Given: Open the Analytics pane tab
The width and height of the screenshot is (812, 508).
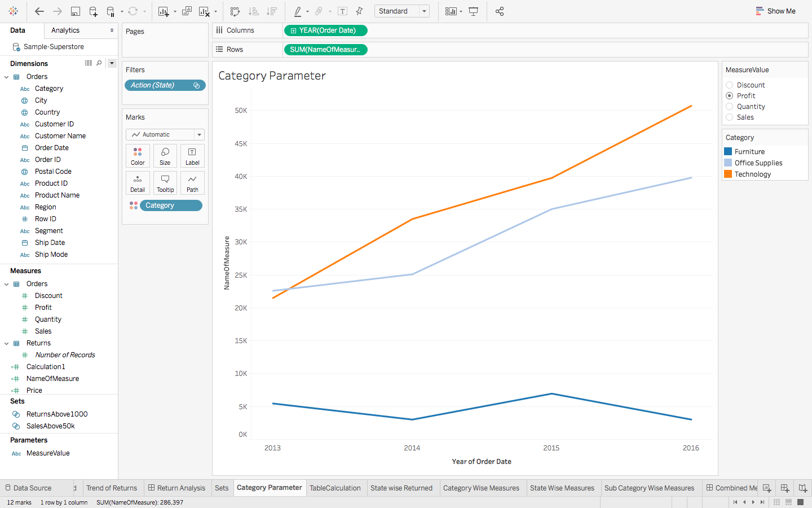Looking at the screenshot, I should pos(65,30).
